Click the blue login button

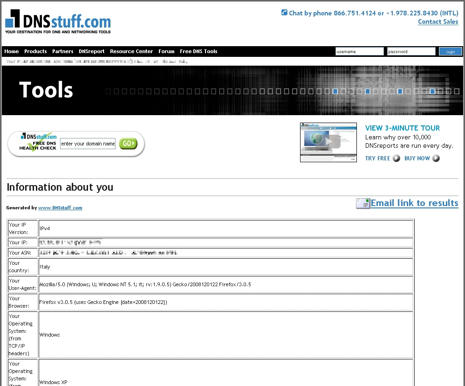tap(450, 51)
